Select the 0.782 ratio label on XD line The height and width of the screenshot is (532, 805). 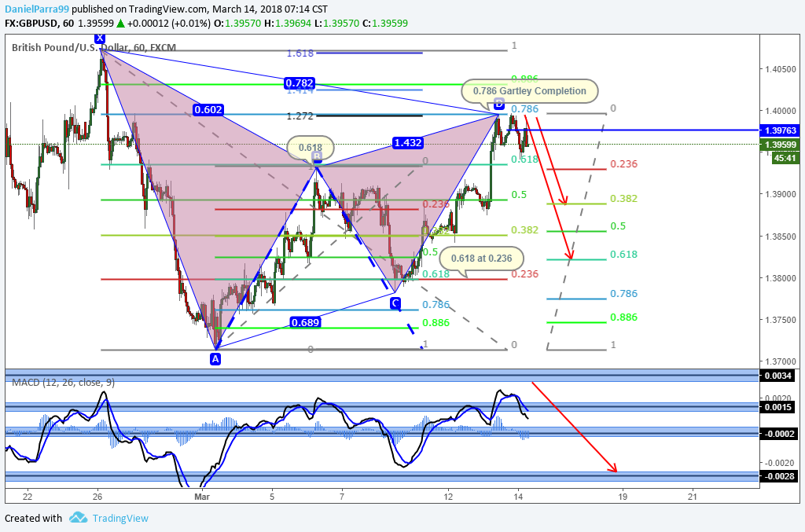tap(300, 83)
